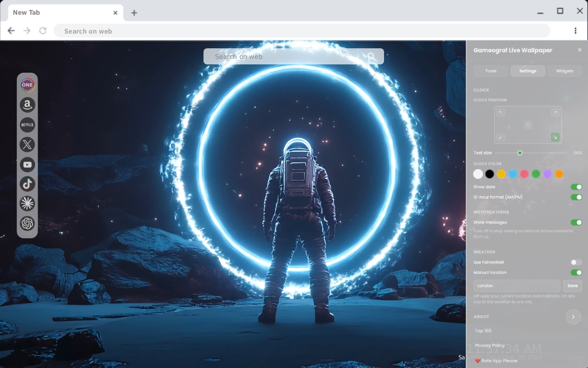Toggle 12-hour format (AM/PM) switch

tap(576, 197)
